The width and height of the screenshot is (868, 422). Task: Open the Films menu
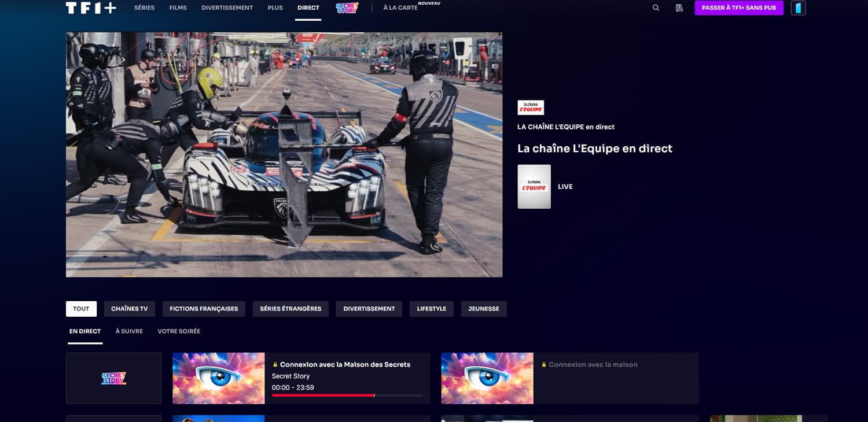click(178, 8)
